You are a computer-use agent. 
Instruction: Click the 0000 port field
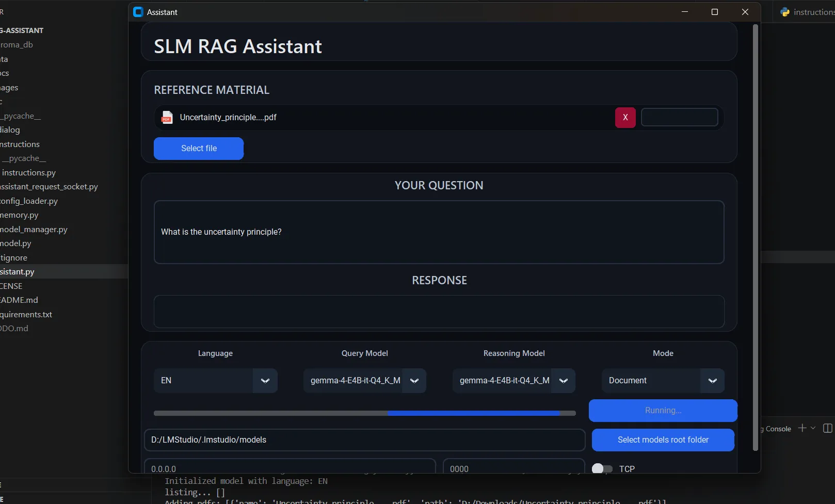(x=513, y=466)
